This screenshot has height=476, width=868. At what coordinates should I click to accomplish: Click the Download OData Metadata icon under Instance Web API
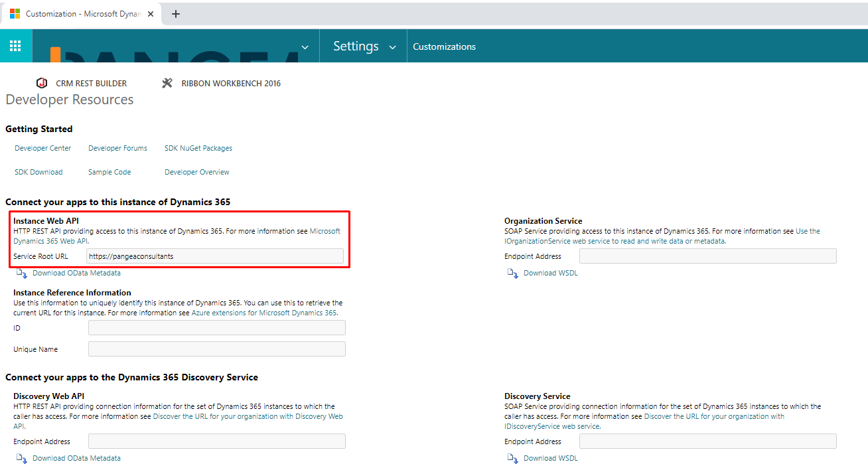(x=22, y=273)
